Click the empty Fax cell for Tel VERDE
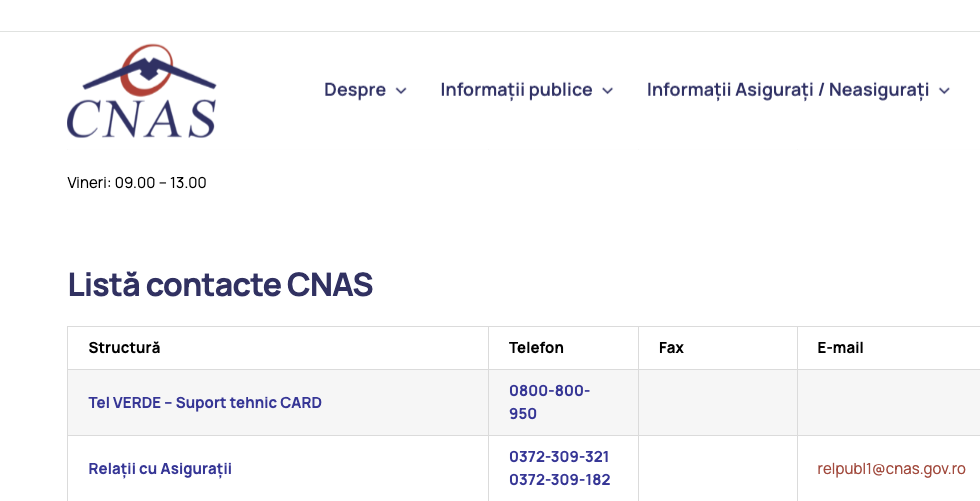Screen dimensions: 980x501 click(x=717, y=403)
